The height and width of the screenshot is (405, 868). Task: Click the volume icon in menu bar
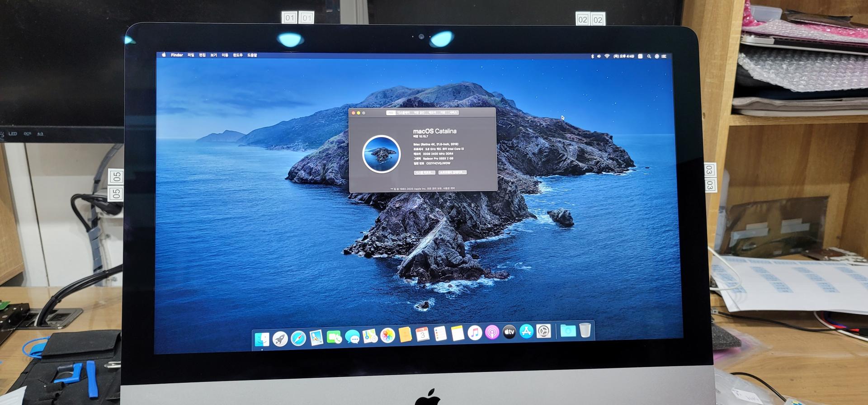(599, 56)
